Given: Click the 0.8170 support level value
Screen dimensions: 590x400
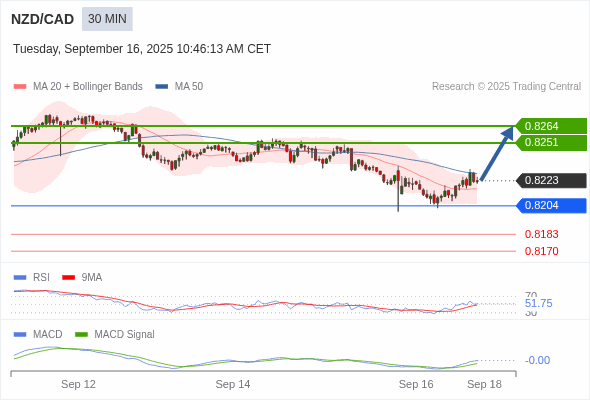Looking at the screenshot, I should coord(541,251).
